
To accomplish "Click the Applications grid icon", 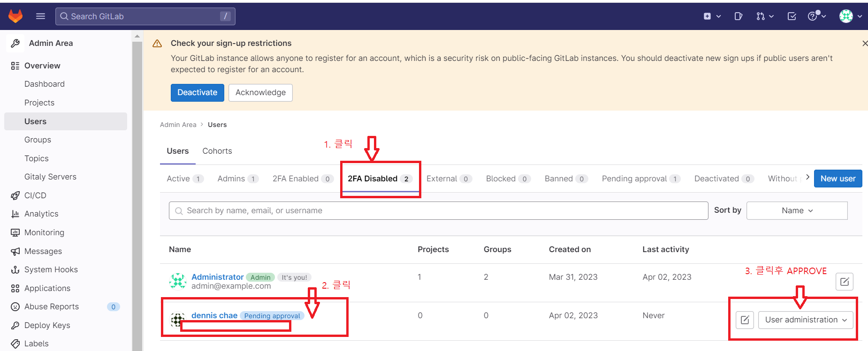I will click(15, 288).
